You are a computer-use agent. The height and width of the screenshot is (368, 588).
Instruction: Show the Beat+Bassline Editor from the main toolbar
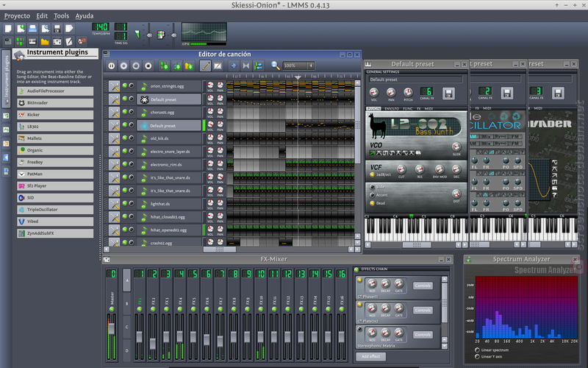pos(21,41)
